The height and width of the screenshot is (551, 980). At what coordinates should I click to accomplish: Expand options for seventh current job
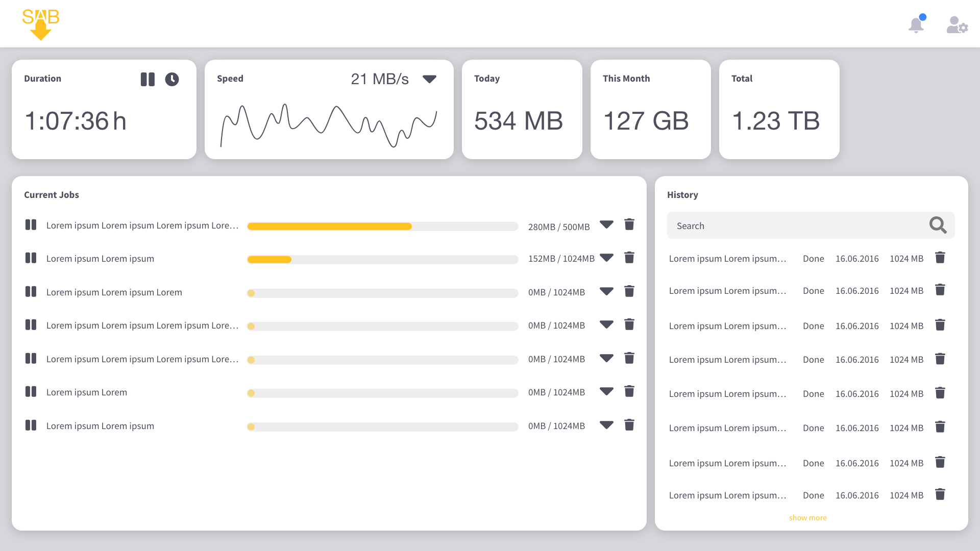click(606, 425)
